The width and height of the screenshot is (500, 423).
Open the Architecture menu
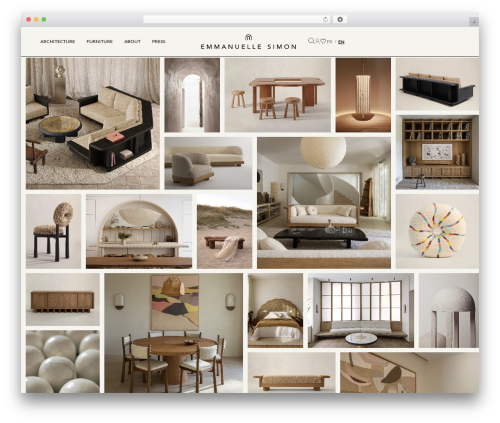(x=57, y=42)
